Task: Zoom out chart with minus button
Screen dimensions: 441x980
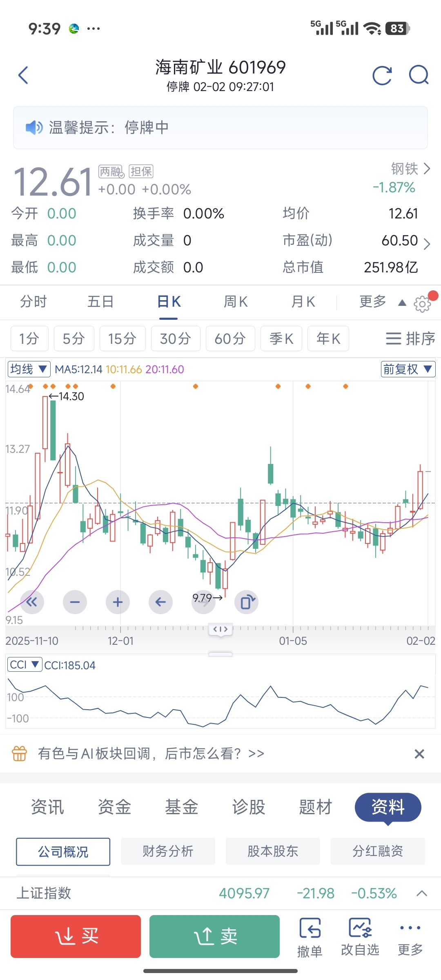Action: pos(75,602)
